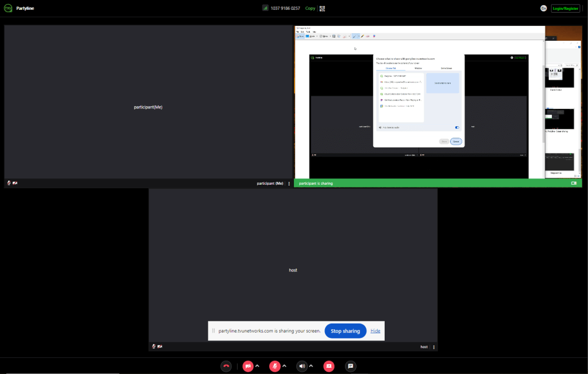Screen dimensions: 588x374
Task: Copy the meeting ID
Action: point(310,8)
